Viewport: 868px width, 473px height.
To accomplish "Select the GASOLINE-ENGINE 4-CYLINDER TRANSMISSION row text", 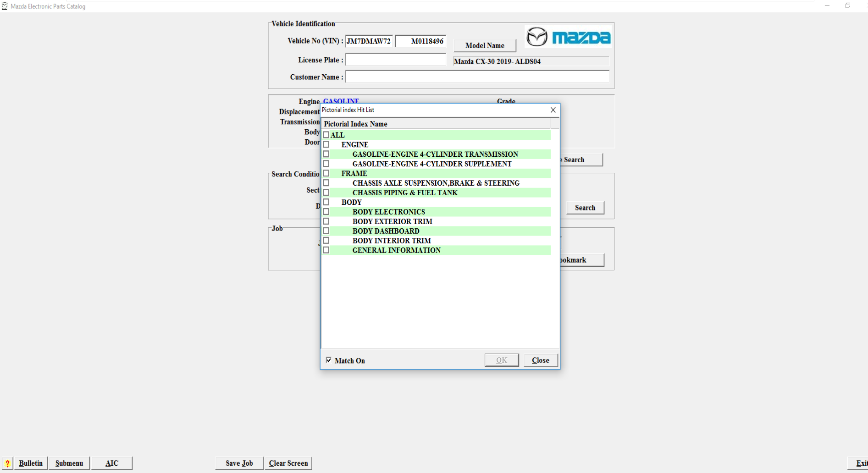I will pyautogui.click(x=435, y=154).
